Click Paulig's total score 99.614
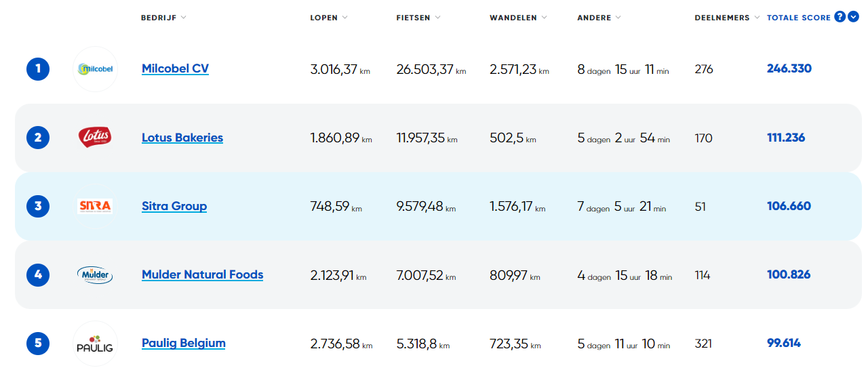This screenshot has width=868, height=370. [784, 343]
